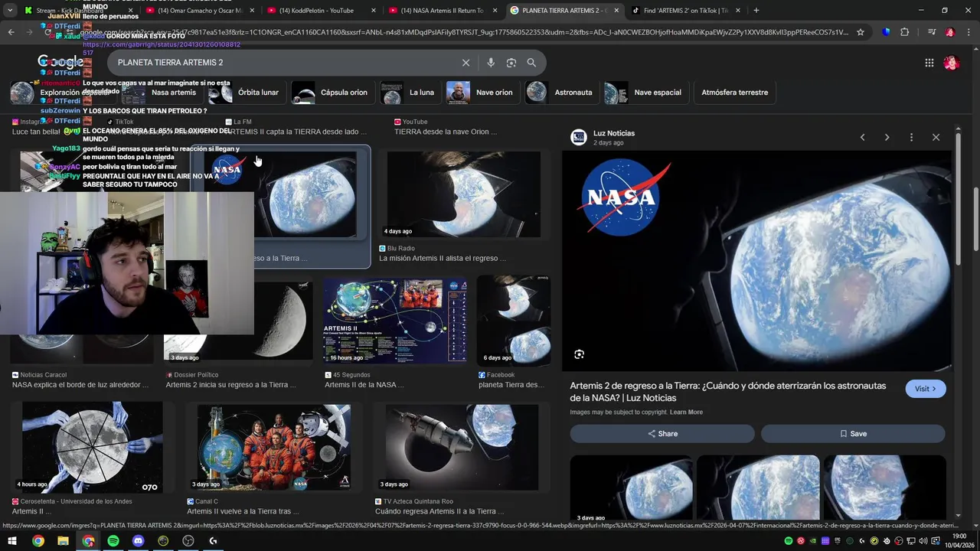Viewport: 980px width, 551px height.
Task: Open File Explorer from the taskbar
Action: [63, 541]
